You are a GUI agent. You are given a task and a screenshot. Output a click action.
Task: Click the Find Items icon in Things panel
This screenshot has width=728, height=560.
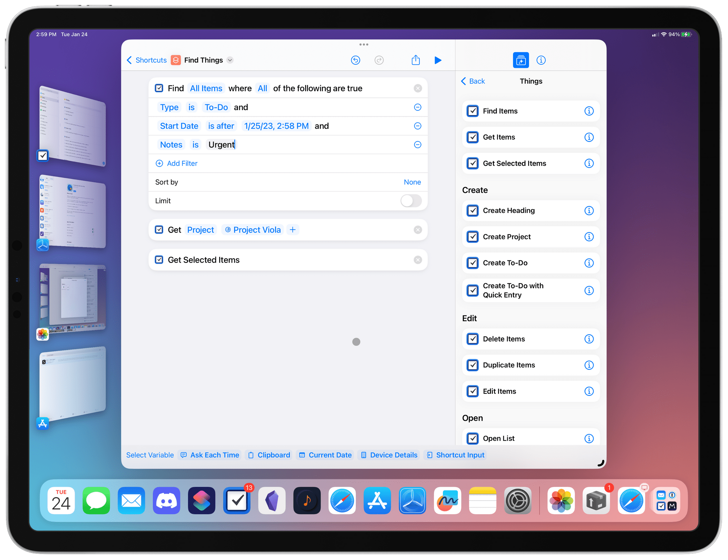coord(473,111)
